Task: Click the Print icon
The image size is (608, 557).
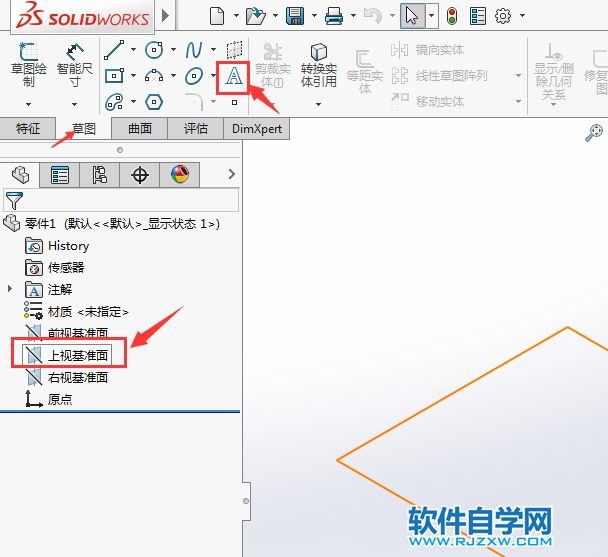Action: [334, 16]
